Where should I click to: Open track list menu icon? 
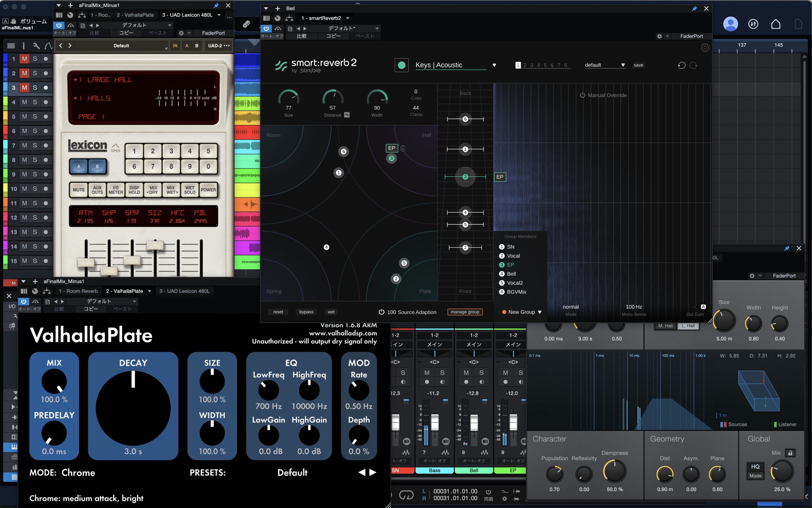tap(11, 46)
